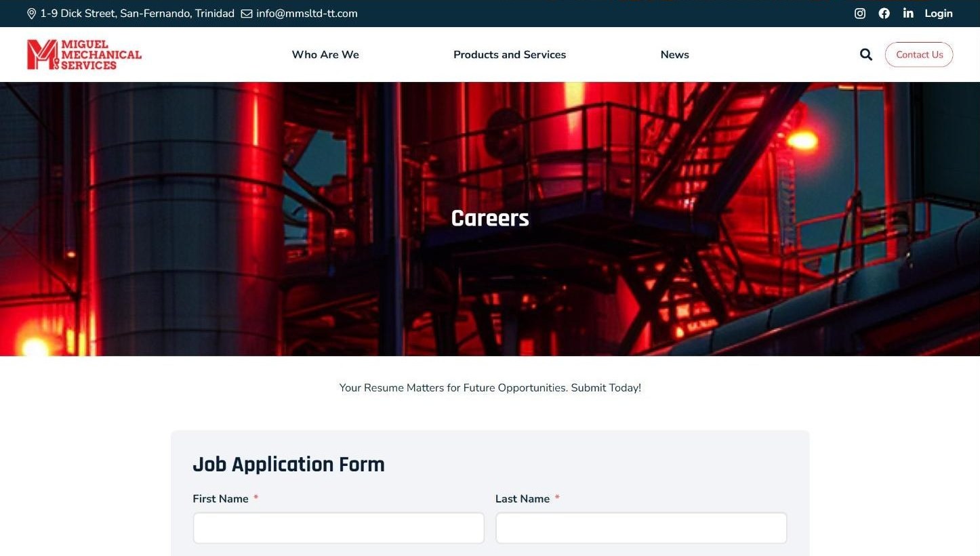Click the Last Name label
This screenshot has height=556, width=980.
pos(523,499)
